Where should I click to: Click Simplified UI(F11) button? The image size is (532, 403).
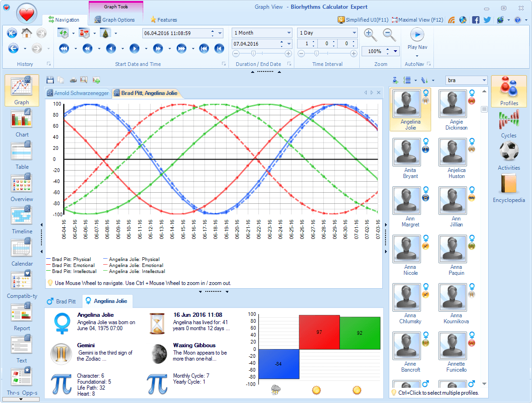pos(363,20)
